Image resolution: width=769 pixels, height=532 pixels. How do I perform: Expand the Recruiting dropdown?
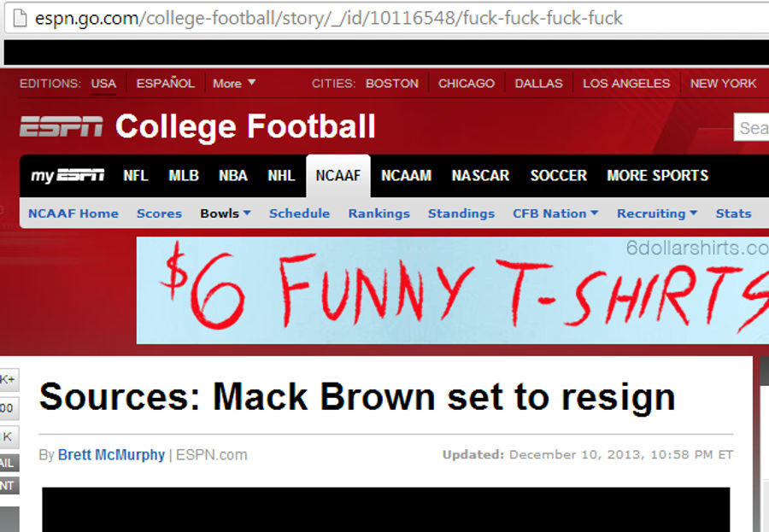(657, 213)
